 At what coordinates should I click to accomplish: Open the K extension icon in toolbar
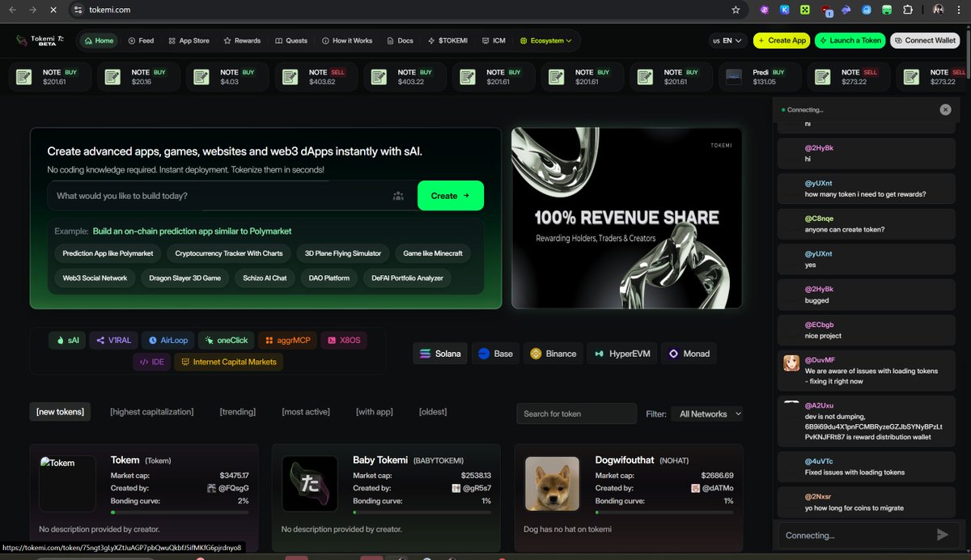tap(785, 10)
